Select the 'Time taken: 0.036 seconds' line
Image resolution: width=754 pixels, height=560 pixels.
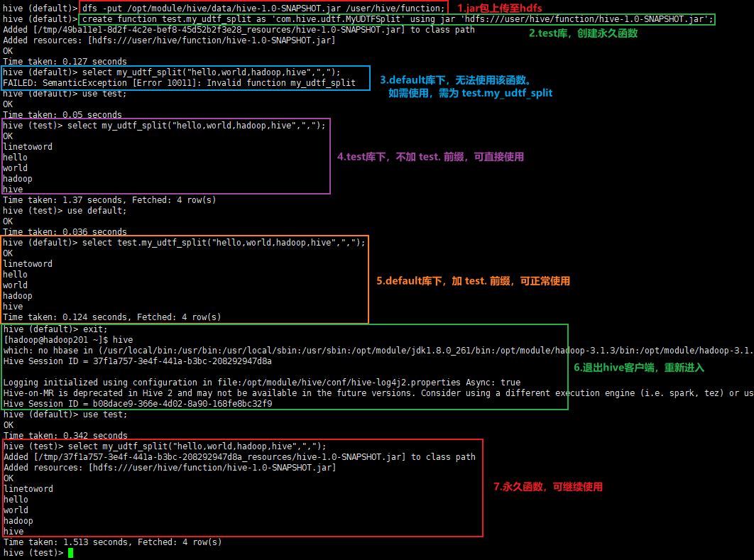point(65,231)
